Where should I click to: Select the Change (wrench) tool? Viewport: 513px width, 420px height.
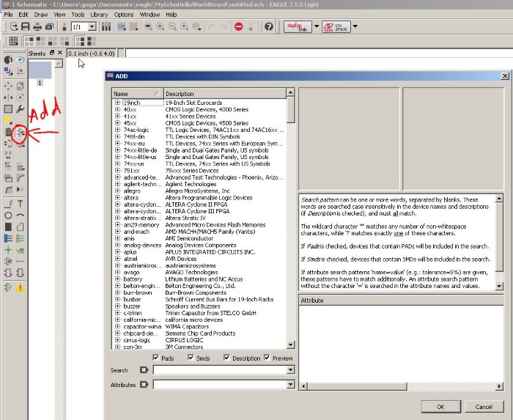[21, 109]
